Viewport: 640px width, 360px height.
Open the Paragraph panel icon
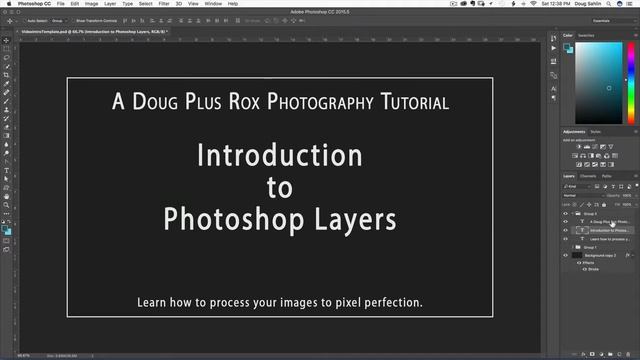coord(553,98)
